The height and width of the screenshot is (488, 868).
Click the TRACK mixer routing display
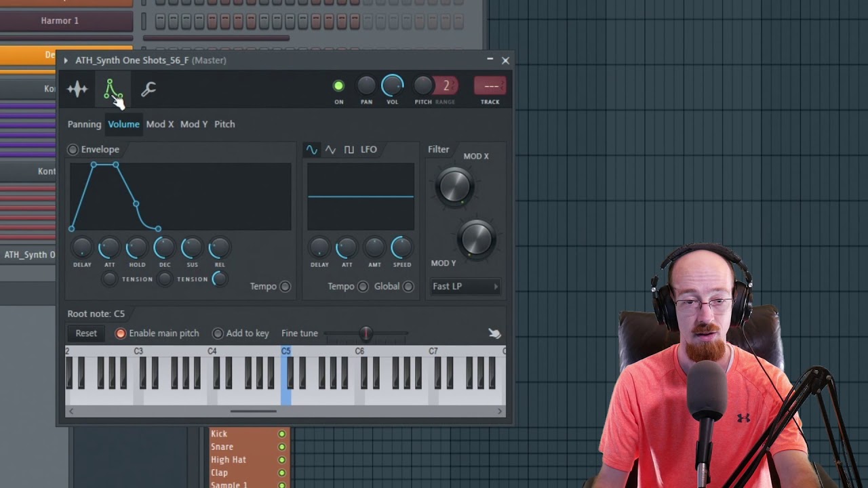pos(490,85)
